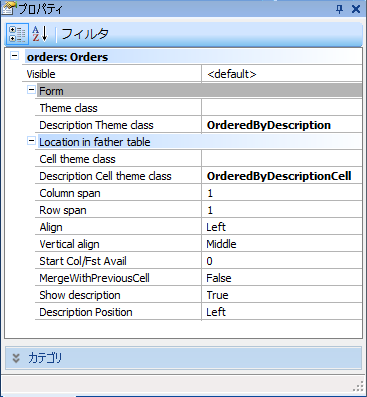Sort properties alphabetically with A-Z icon
Image resolution: width=367 pixels, height=397 pixels.
click(x=40, y=34)
